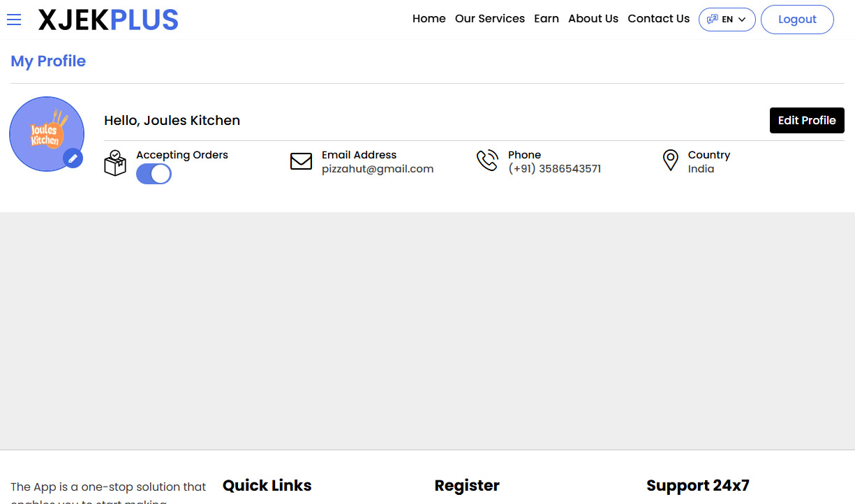Image resolution: width=855 pixels, height=504 pixels.
Task: Click the pencil edit icon on avatar
Action: [x=73, y=158]
